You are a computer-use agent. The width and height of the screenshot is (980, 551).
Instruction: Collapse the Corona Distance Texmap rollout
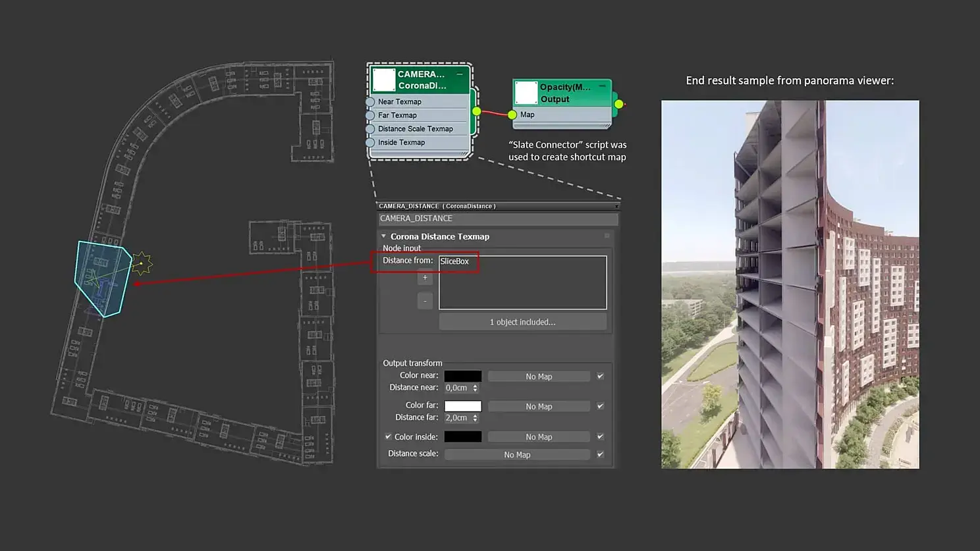(x=383, y=236)
